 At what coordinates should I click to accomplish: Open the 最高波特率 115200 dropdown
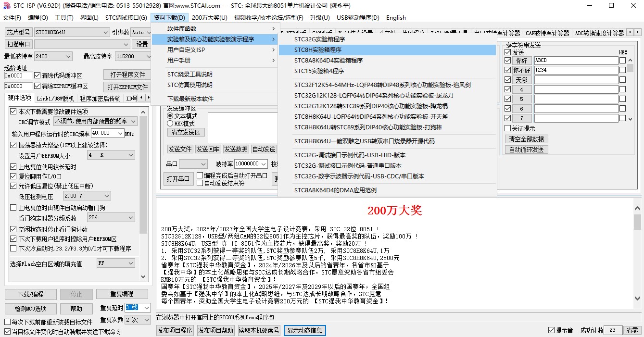(x=133, y=56)
